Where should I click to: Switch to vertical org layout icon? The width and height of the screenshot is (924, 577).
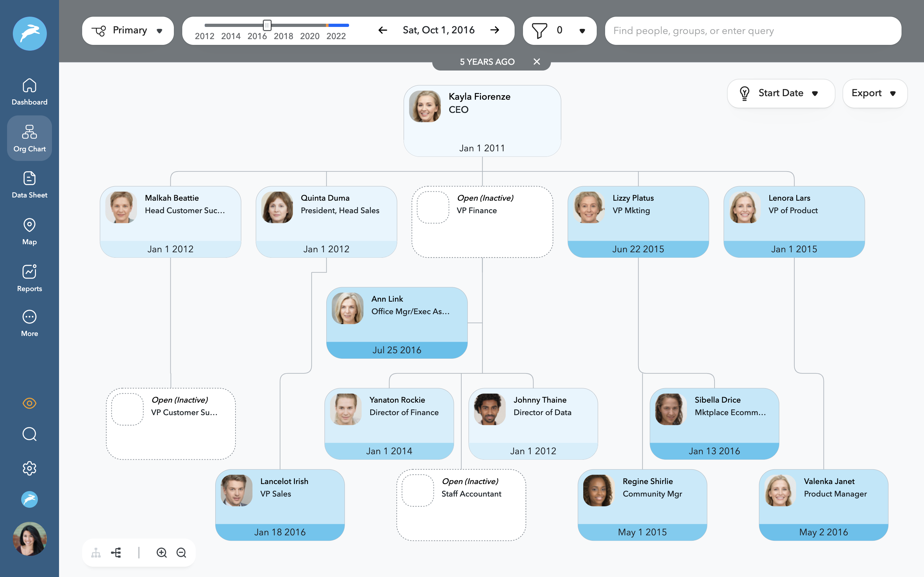96,553
